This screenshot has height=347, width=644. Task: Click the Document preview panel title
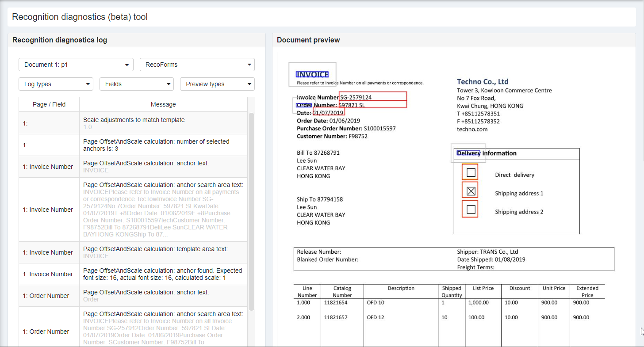pos(308,40)
